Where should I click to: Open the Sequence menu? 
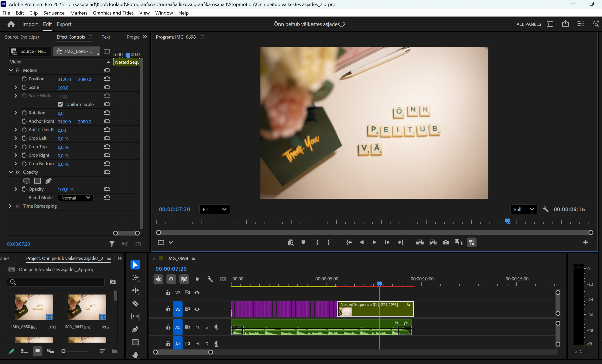tap(54, 13)
